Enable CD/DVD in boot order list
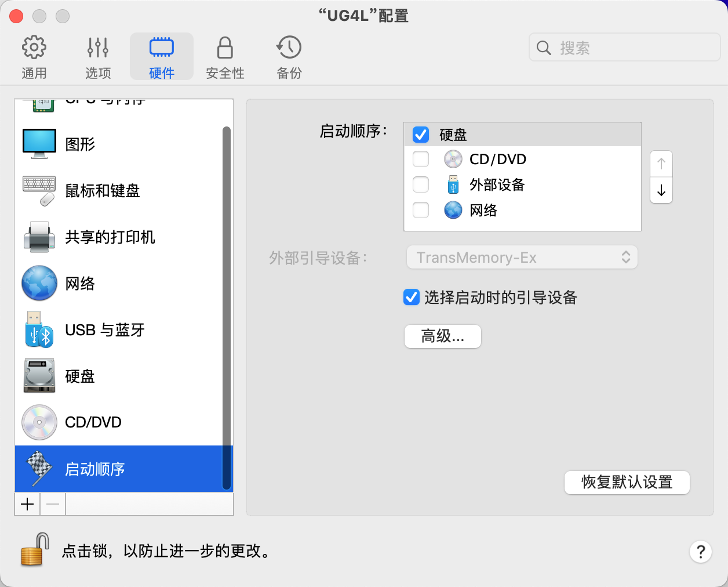This screenshot has height=587, width=728. [421, 159]
